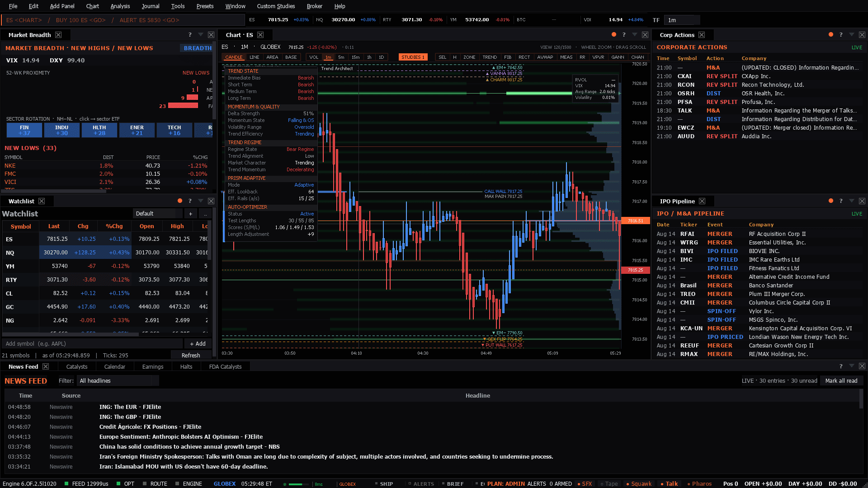Set chart interval to 5m
This screenshot has height=488, width=868.
(x=341, y=57)
